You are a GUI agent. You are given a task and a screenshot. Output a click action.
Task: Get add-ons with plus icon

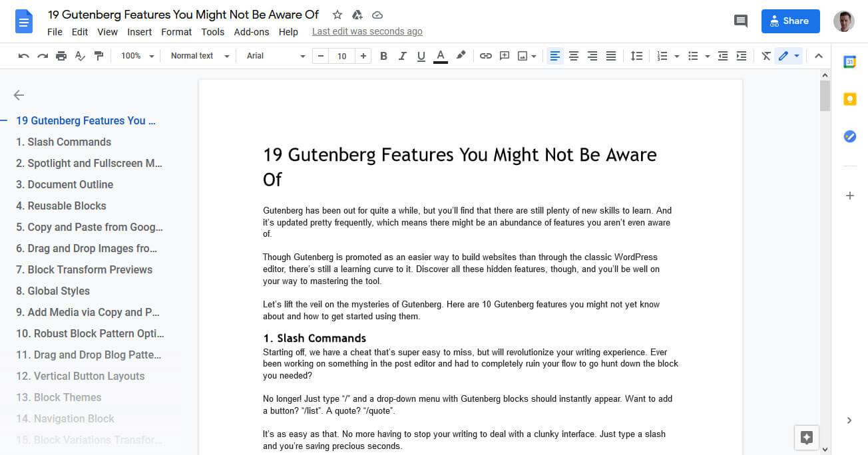coord(849,196)
